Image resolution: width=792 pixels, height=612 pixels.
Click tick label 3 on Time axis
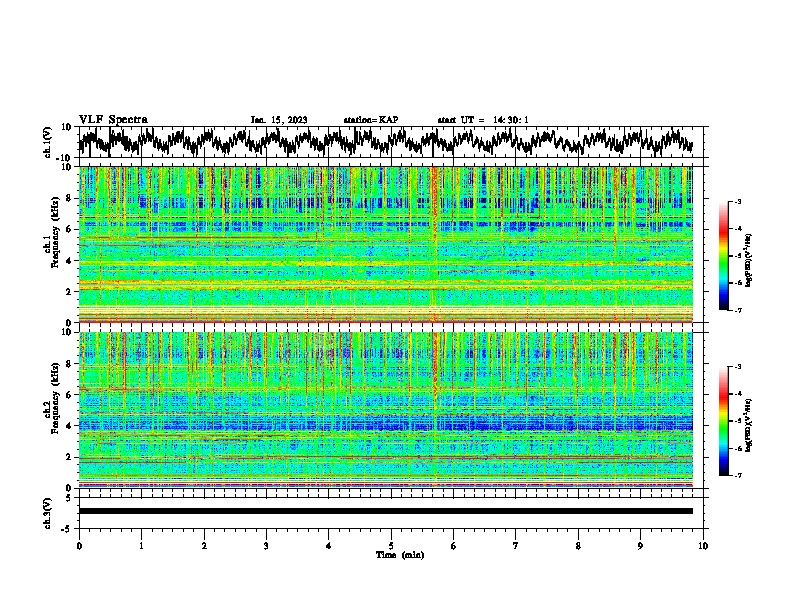pos(266,546)
